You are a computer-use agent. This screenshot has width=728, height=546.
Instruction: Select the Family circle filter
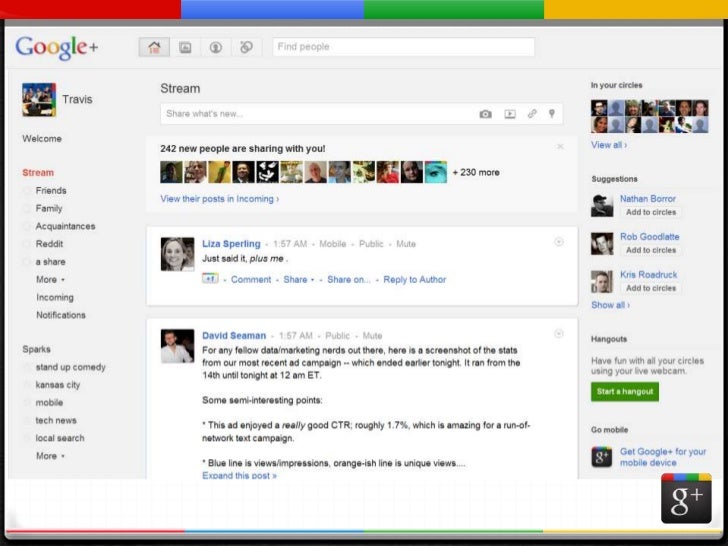49,208
